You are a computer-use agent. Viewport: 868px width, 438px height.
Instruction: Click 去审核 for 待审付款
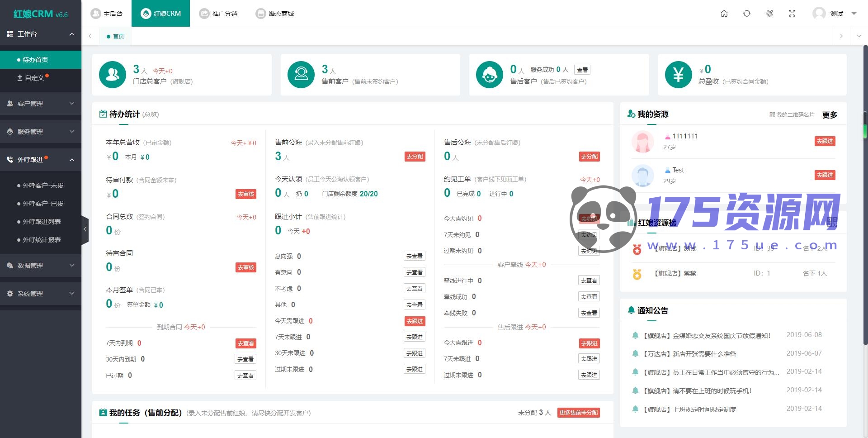246,194
